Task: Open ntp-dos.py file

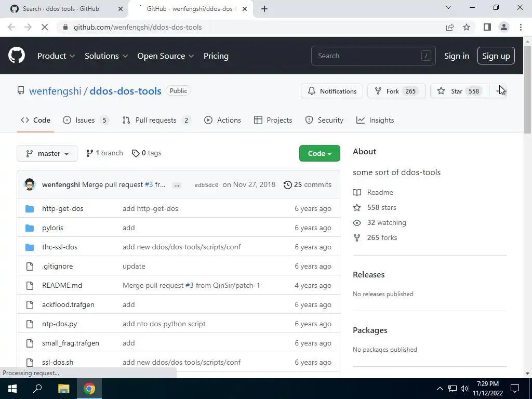Action: [x=59, y=324]
